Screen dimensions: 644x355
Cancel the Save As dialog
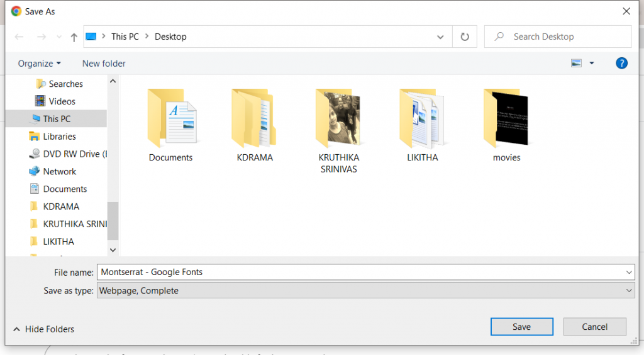coord(594,327)
